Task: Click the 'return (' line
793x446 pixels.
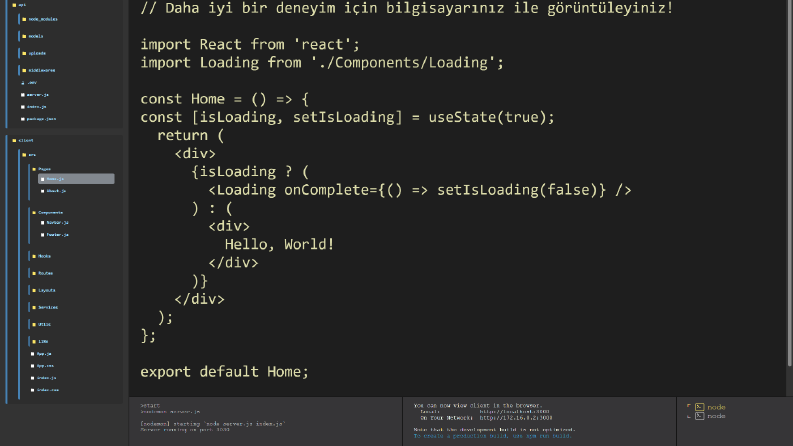Action: tap(191, 136)
